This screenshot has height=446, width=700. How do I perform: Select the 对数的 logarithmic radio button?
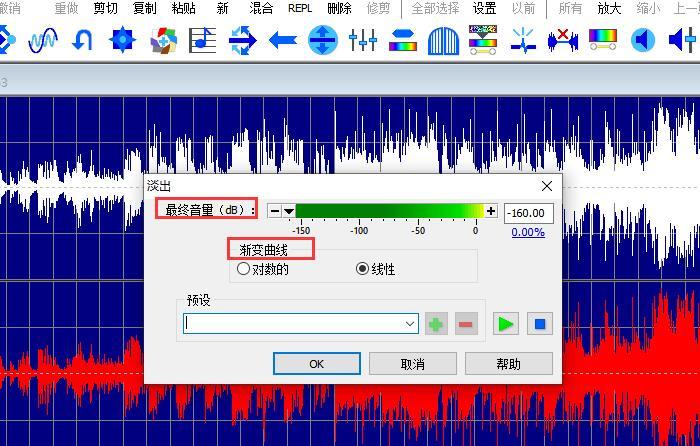click(x=263, y=269)
